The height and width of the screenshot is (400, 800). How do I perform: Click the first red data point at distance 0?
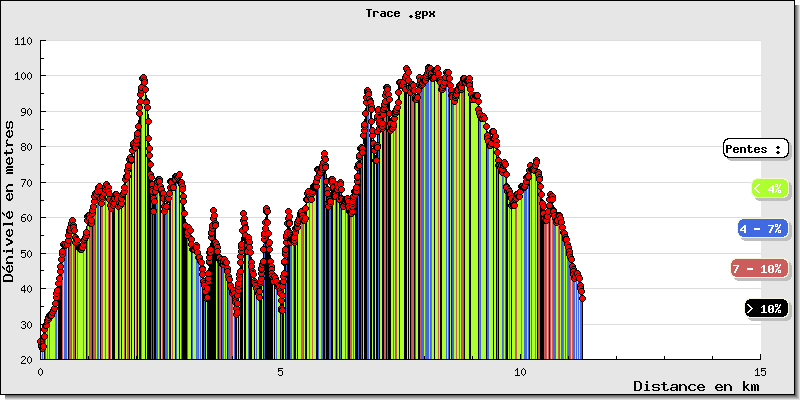click(41, 343)
